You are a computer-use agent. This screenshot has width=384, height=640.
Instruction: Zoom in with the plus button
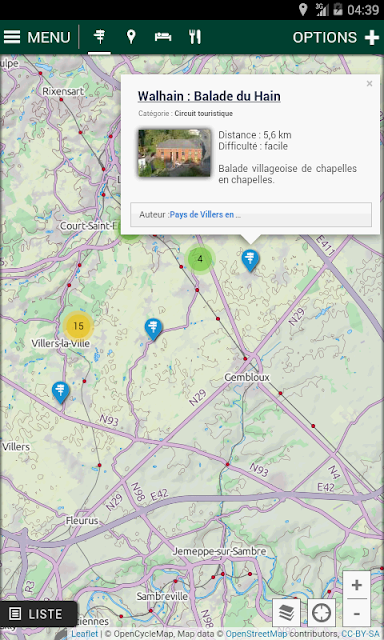357,585
